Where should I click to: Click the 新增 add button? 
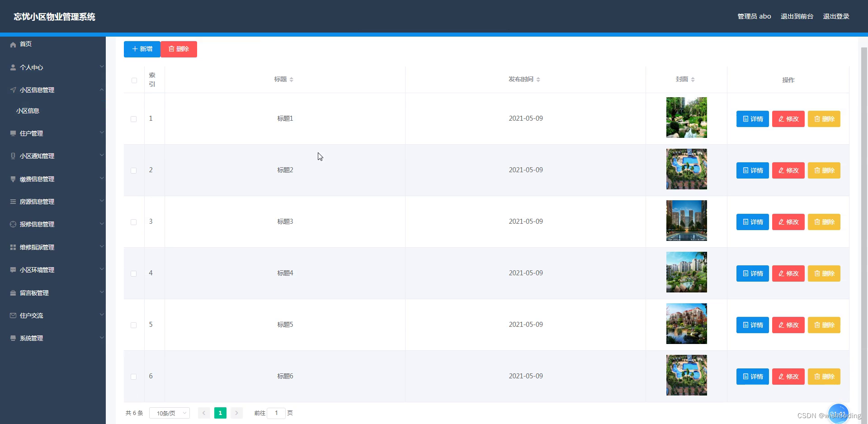pyautogui.click(x=142, y=49)
